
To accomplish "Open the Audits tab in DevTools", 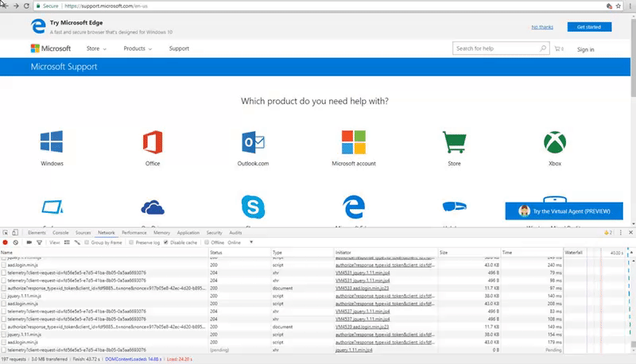I will coord(235,233).
